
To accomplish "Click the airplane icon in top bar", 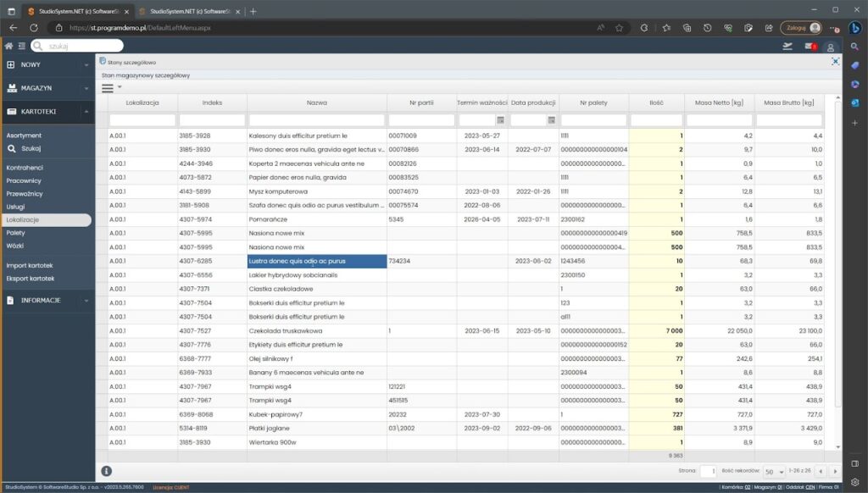I will 788,47.
